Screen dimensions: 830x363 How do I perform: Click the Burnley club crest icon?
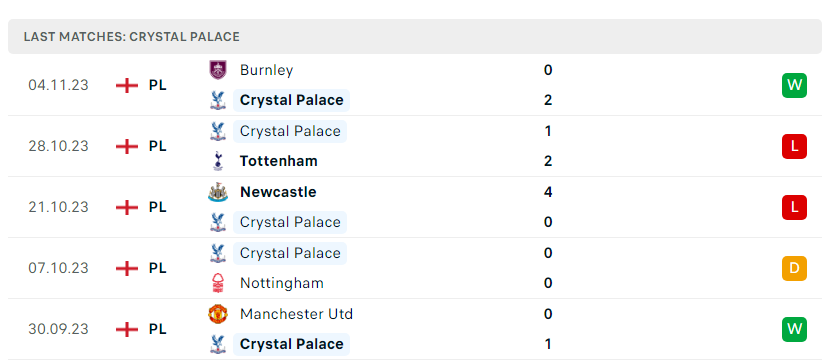point(218,70)
